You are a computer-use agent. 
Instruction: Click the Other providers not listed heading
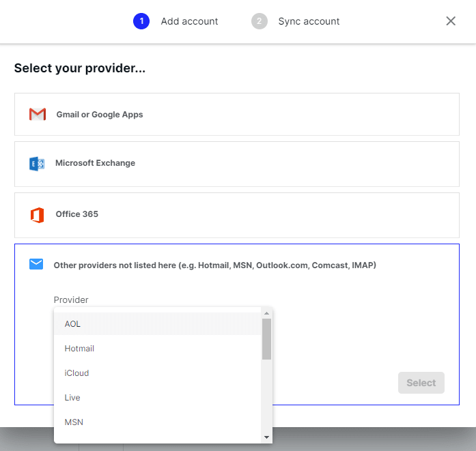pyautogui.click(x=215, y=265)
